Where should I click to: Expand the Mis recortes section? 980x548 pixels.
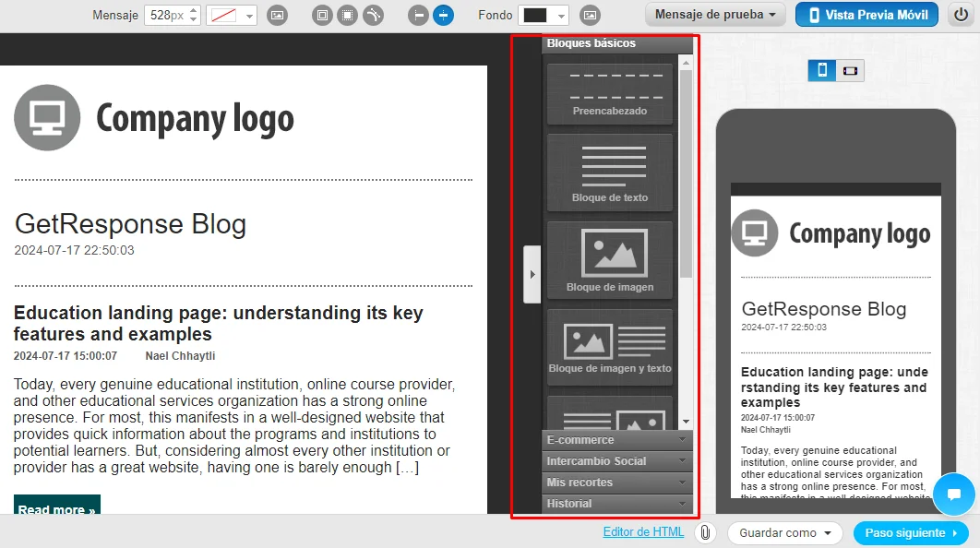tap(616, 482)
